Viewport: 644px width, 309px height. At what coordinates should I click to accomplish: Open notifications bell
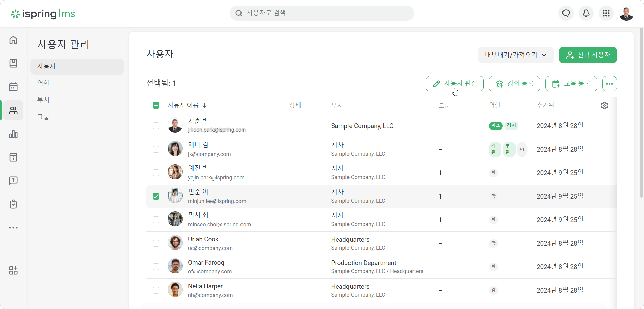(586, 13)
